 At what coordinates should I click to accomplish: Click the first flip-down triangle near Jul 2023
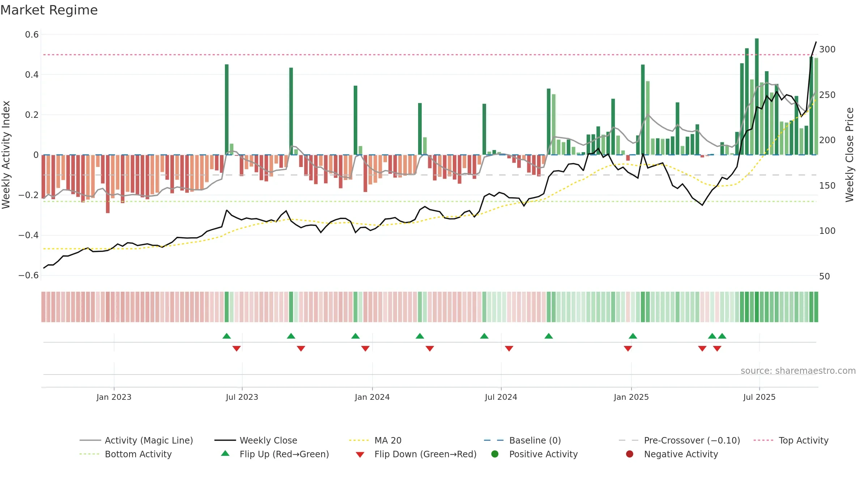coord(237,348)
